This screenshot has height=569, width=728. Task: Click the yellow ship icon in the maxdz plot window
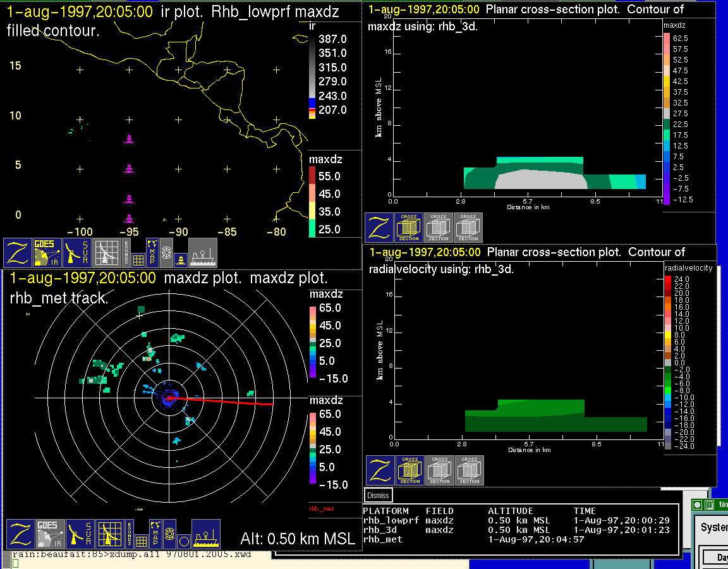[x=206, y=534]
